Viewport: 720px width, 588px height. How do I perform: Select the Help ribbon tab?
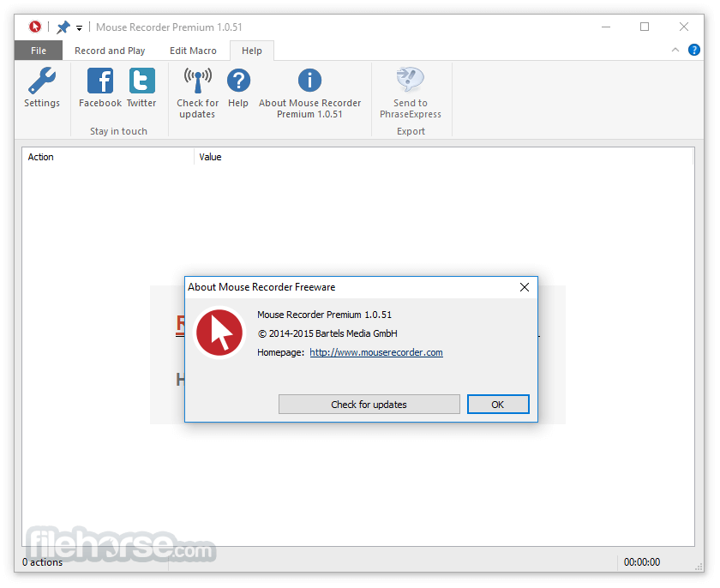point(252,51)
